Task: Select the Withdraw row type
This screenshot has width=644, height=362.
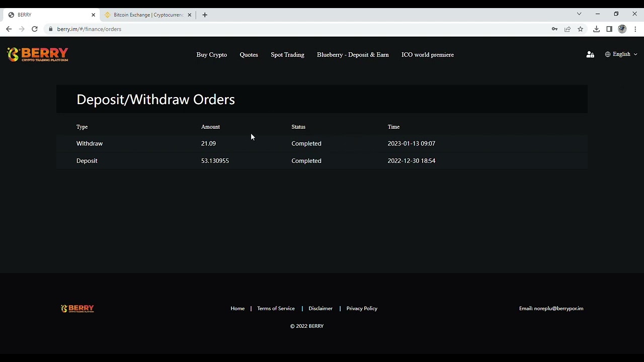Action: click(90, 144)
